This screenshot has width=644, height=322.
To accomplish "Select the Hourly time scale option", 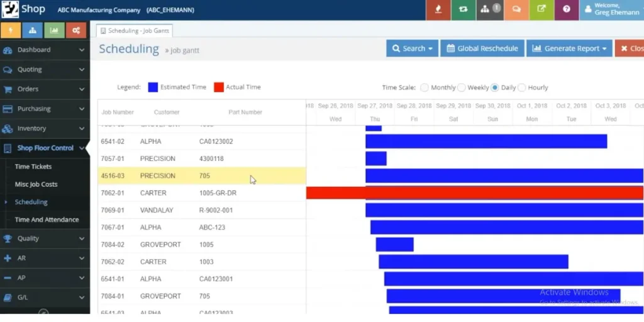I will 522,87.
